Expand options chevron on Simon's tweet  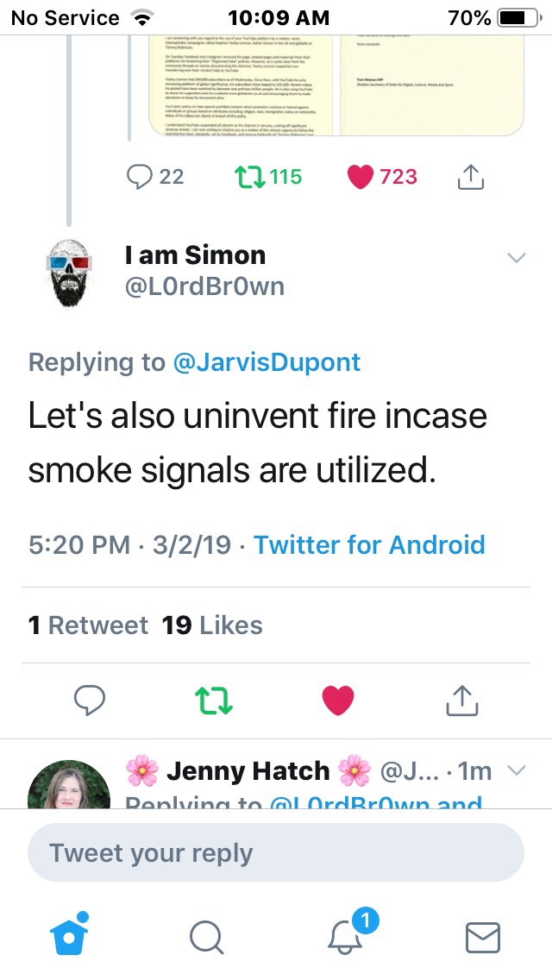(x=516, y=258)
